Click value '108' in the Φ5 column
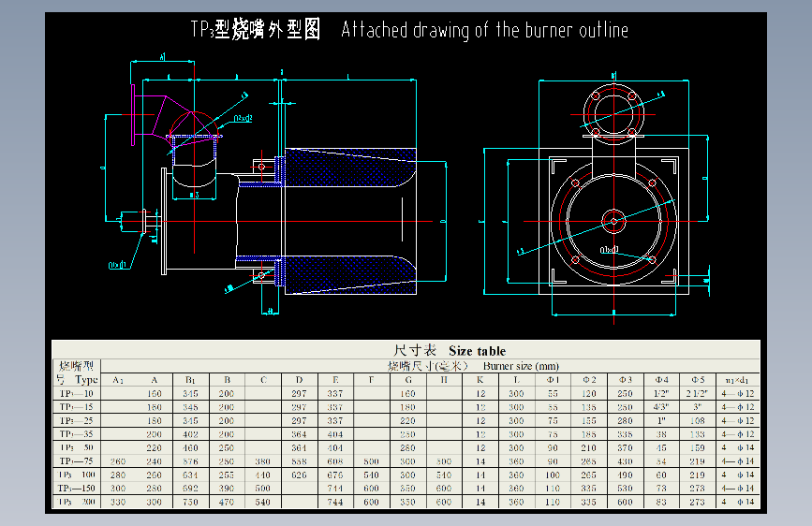 pyautogui.click(x=698, y=421)
